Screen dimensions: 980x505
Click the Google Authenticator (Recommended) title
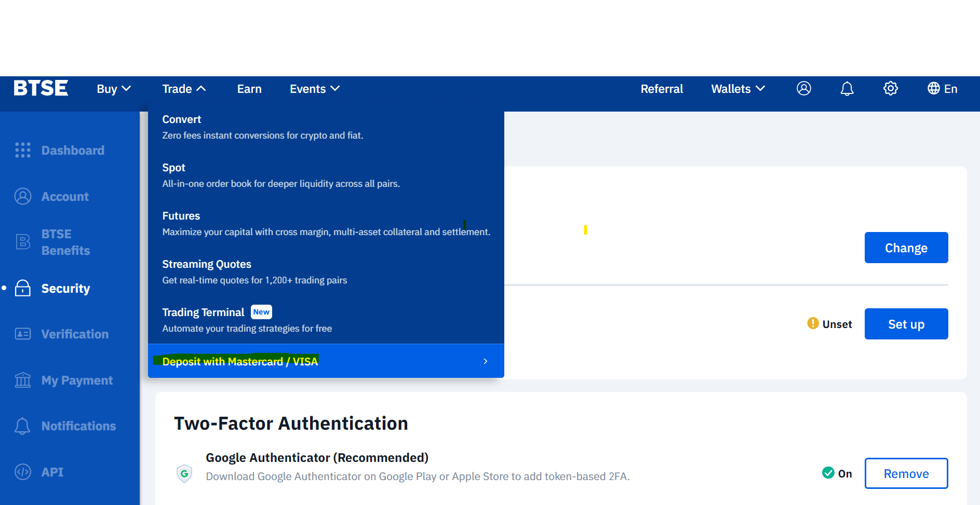coord(317,458)
